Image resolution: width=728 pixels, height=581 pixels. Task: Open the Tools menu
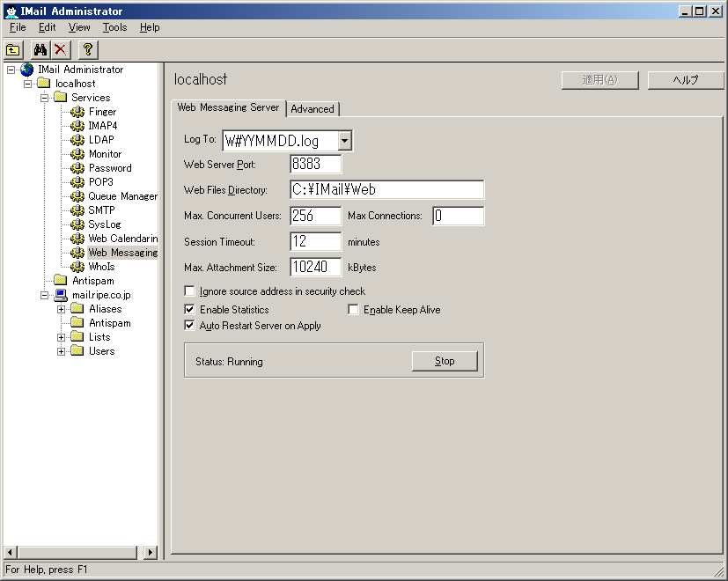pyautogui.click(x=114, y=27)
